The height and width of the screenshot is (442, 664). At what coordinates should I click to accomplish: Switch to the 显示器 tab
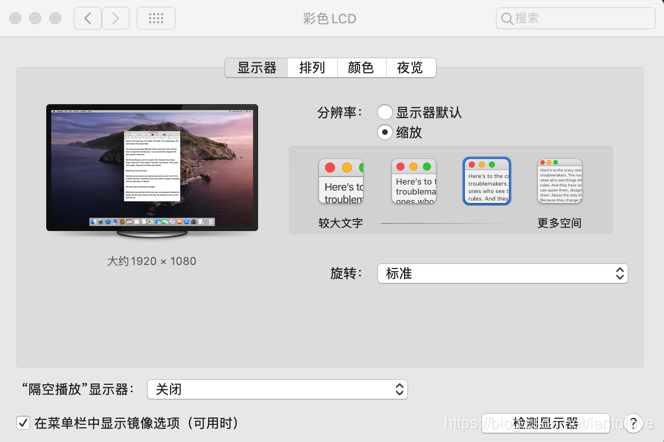pyautogui.click(x=256, y=68)
